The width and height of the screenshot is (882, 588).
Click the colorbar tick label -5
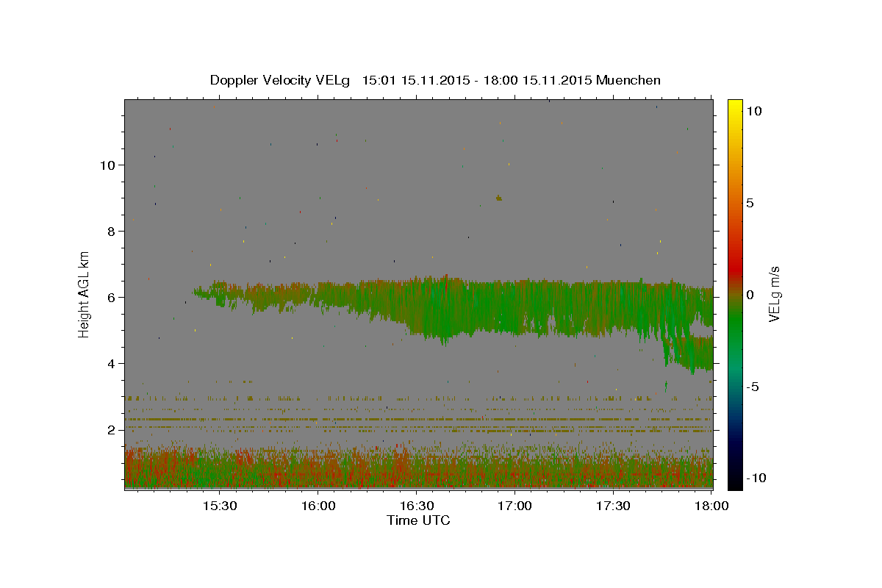[753, 387]
